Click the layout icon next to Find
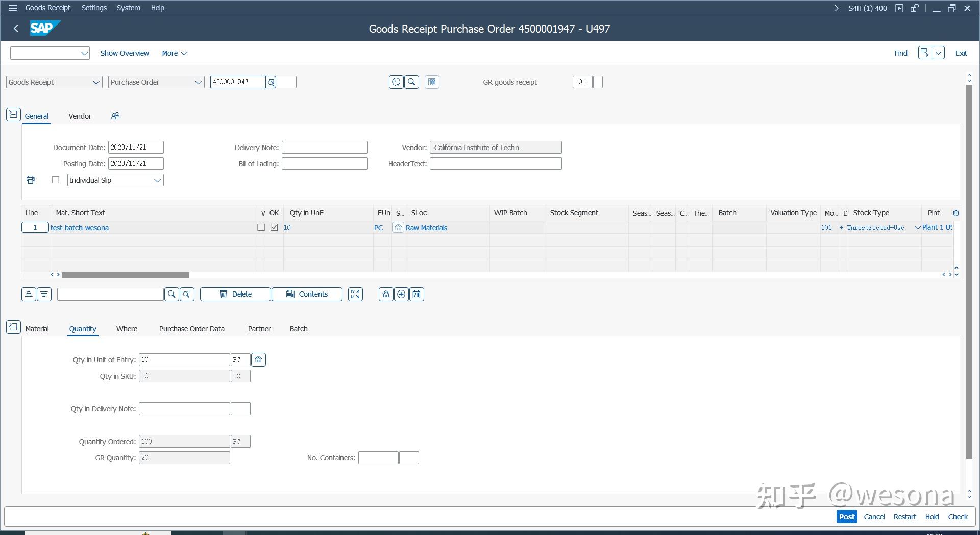This screenshot has width=980, height=535. click(x=925, y=53)
